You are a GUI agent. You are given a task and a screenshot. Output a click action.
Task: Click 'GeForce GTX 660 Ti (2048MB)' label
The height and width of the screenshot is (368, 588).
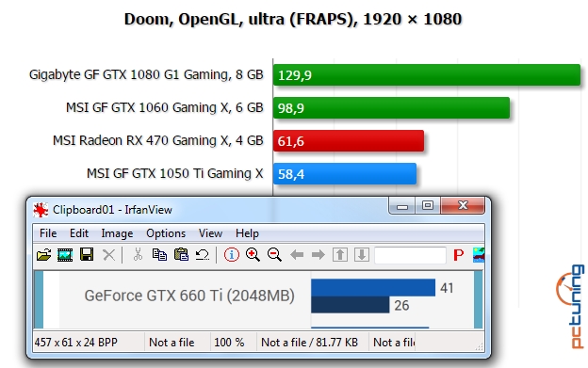pos(189,296)
